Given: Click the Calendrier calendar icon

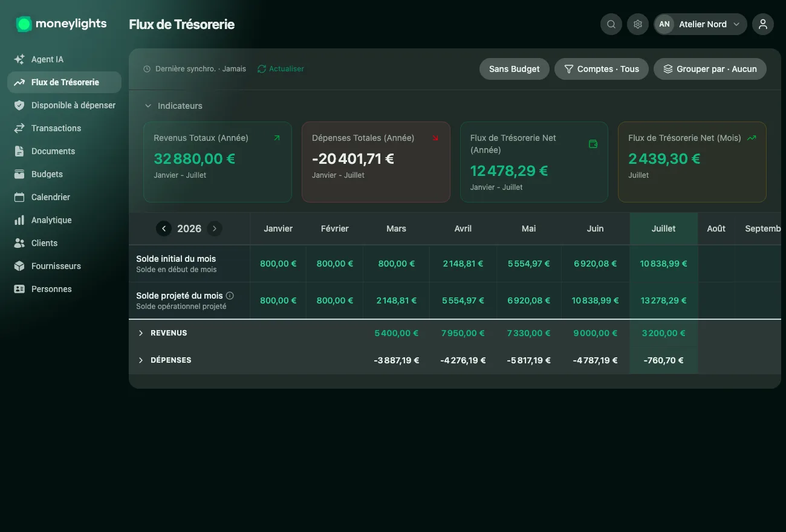Looking at the screenshot, I should click(x=19, y=197).
